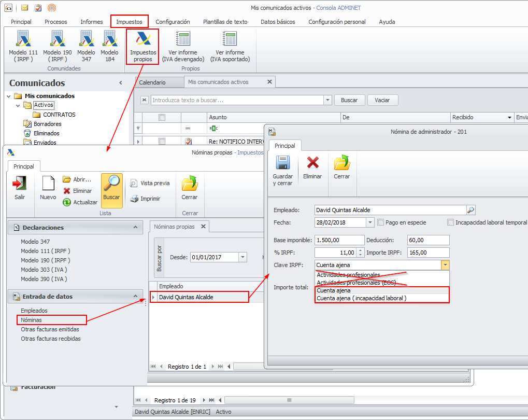Switch to the Calendario tab

152,82
